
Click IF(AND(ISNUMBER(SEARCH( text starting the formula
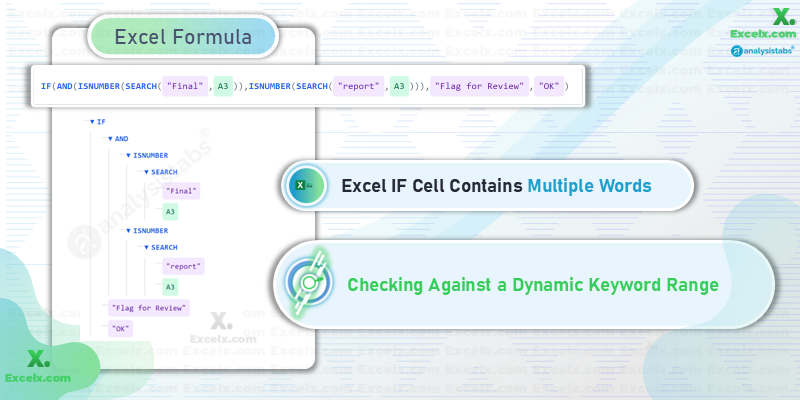pyautogui.click(x=101, y=86)
